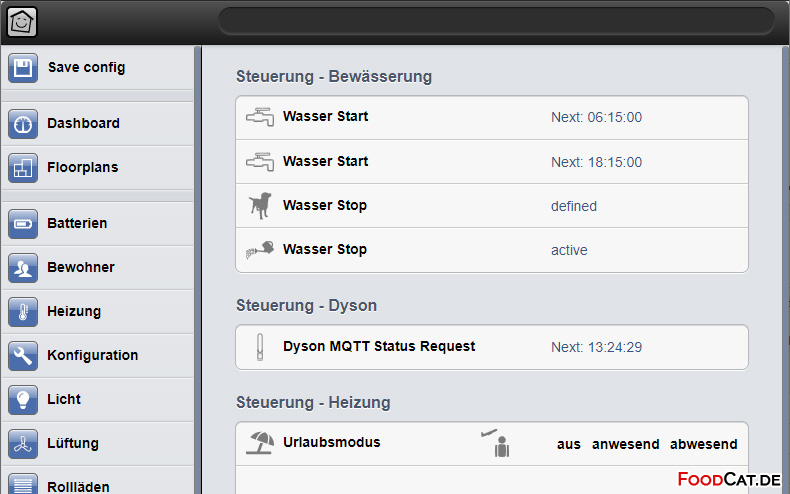
Task: Set Urlaubsmodus to abwesend
Action: click(x=704, y=445)
